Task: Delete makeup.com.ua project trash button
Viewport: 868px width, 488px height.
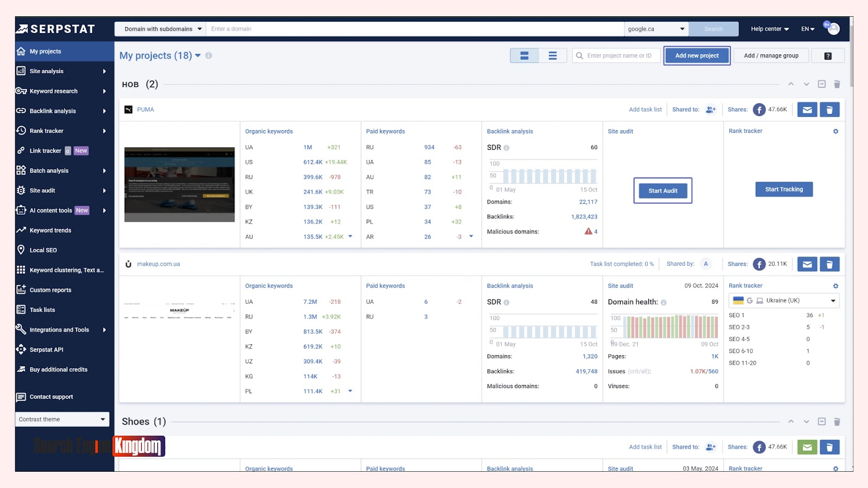Action: [829, 264]
